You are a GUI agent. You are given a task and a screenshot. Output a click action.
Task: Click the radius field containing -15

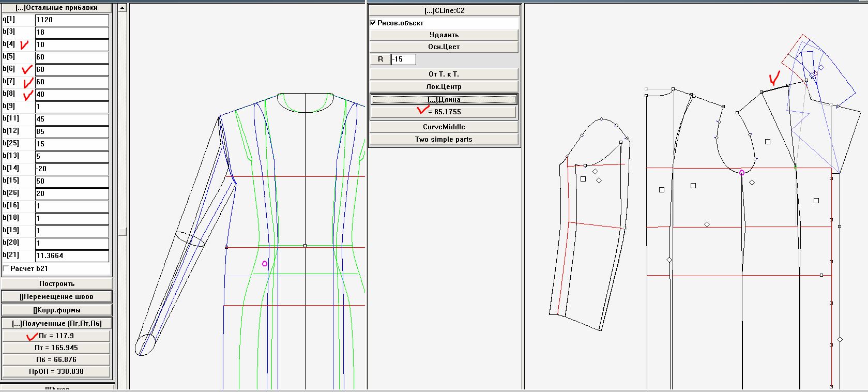[403, 59]
